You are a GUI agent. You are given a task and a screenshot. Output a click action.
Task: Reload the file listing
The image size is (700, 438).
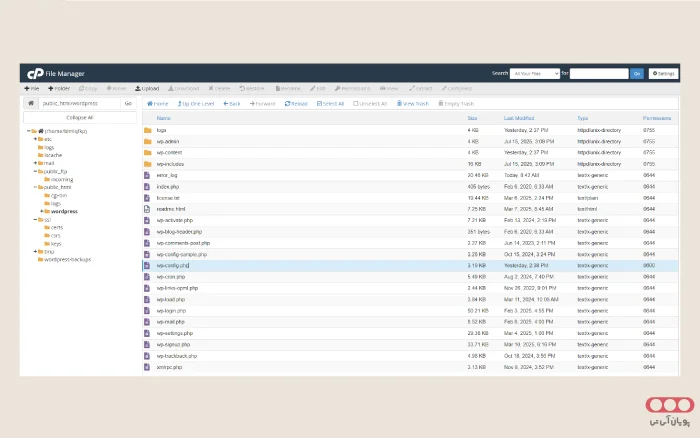[296, 104]
